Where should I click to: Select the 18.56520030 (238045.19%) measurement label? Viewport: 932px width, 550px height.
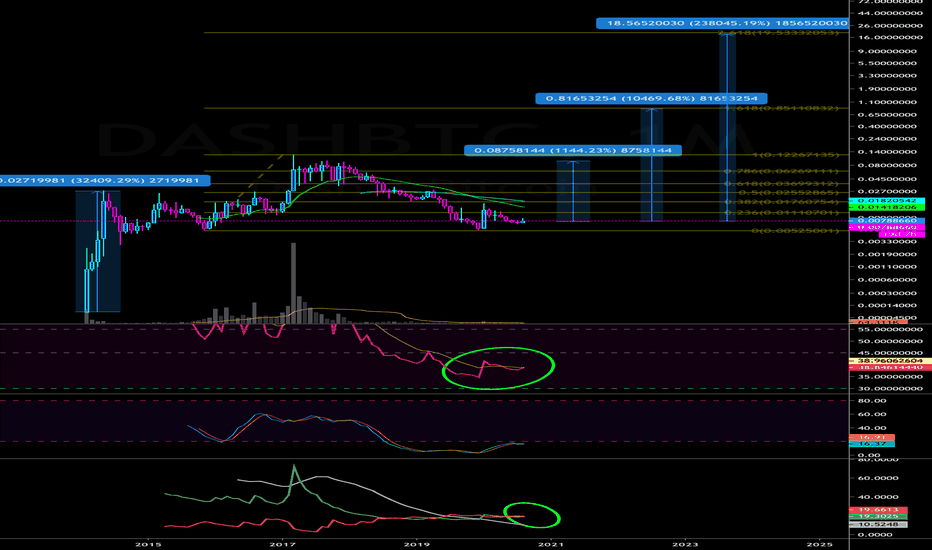point(723,23)
